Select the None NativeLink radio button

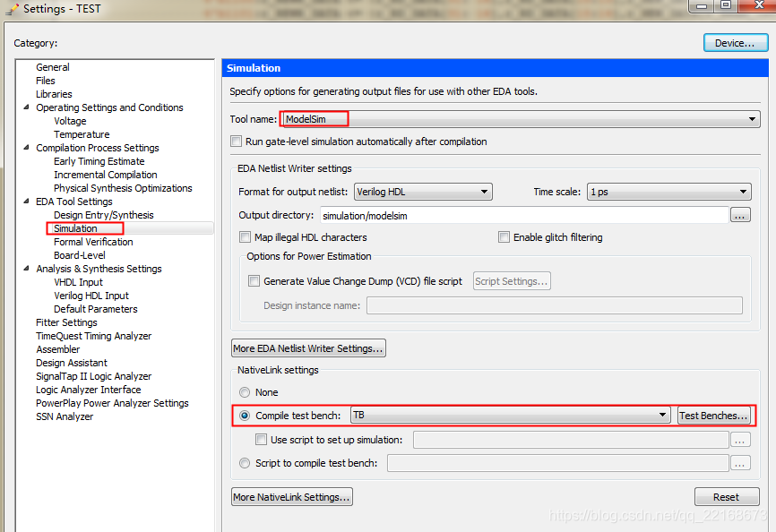245,392
